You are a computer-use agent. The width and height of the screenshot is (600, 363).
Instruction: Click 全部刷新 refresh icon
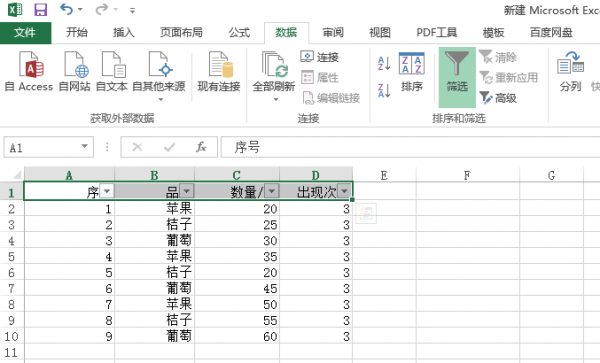274,64
